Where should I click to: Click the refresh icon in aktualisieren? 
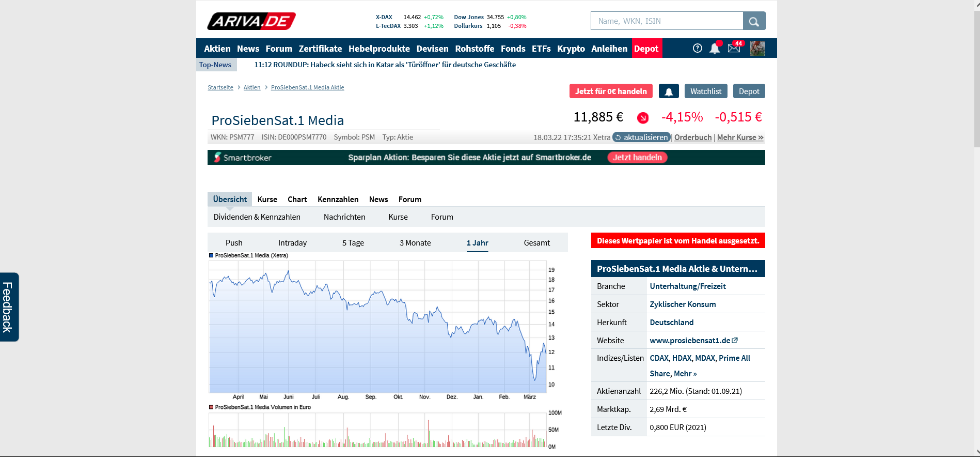618,137
